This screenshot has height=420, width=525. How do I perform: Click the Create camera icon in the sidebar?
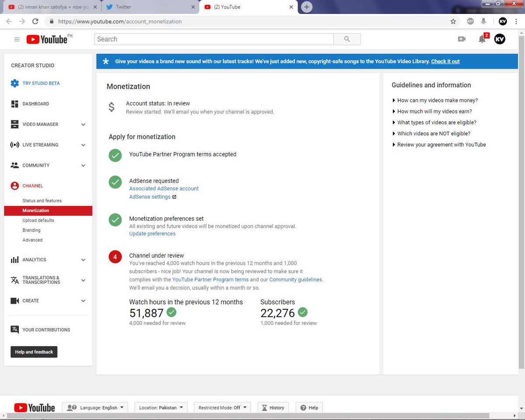[15, 301]
